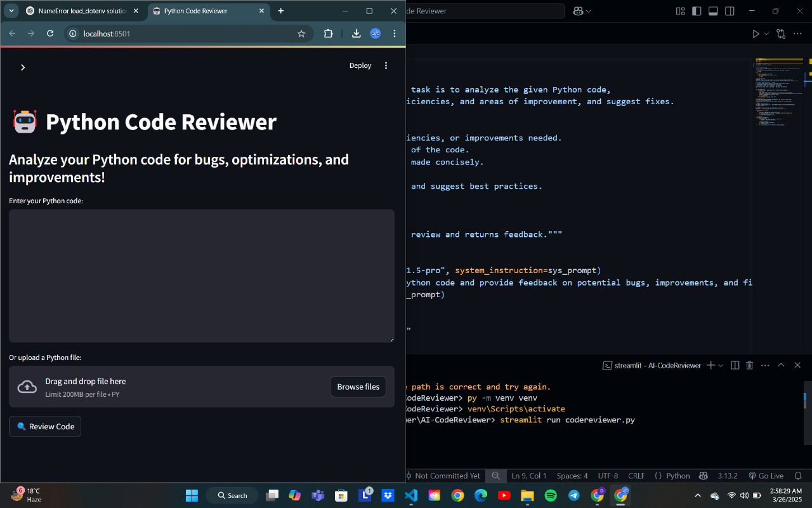
Task: Open Spotify from the taskbar
Action: click(x=551, y=495)
